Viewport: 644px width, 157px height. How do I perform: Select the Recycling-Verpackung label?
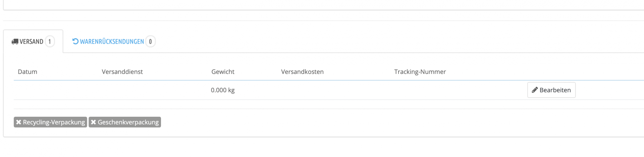click(50, 122)
